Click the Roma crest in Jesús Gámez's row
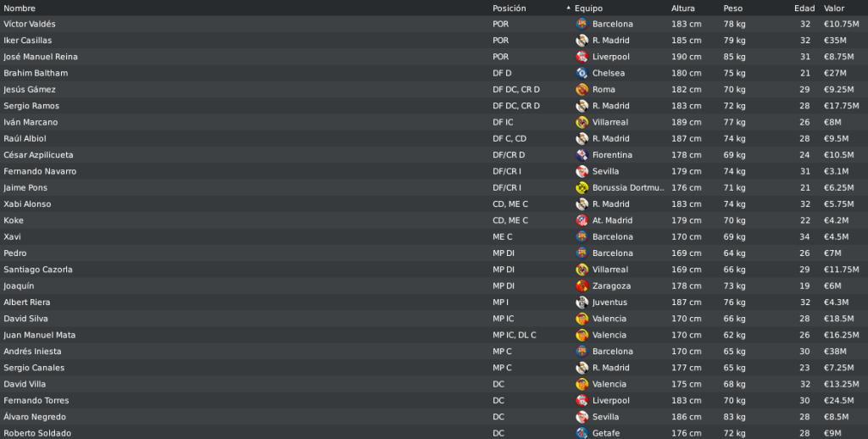 pyautogui.click(x=581, y=89)
